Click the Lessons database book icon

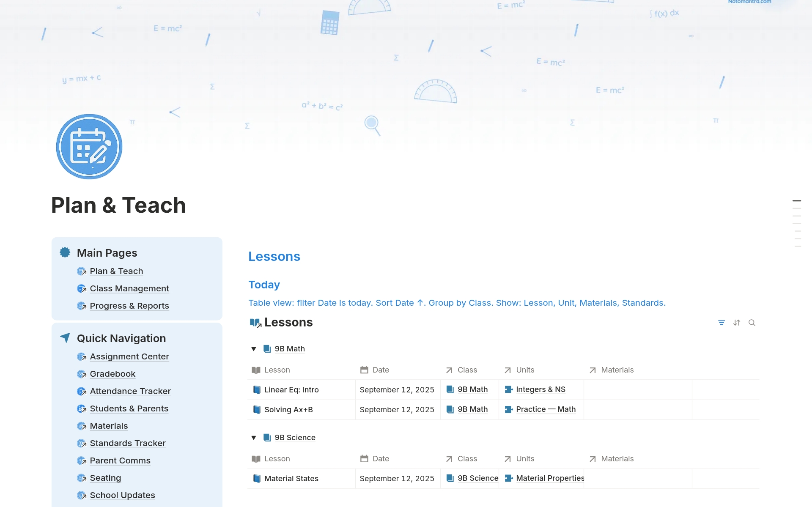pyautogui.click(x=255, y=323)
